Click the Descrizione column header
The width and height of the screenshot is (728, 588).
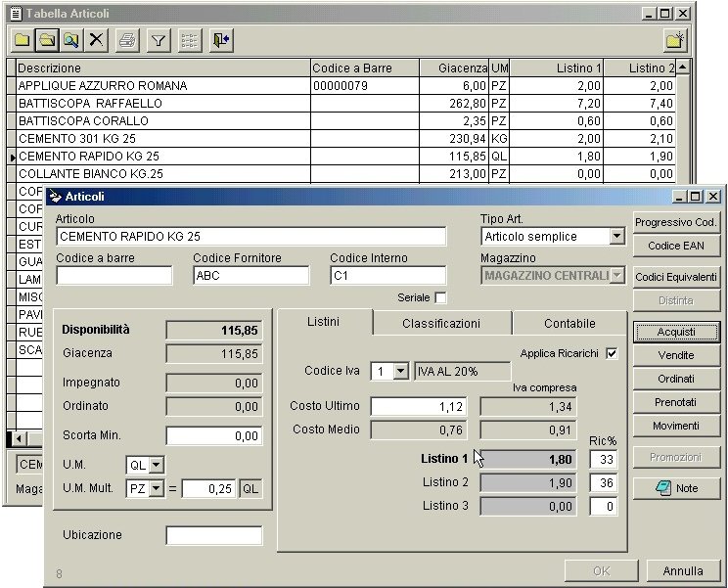click(163, 68)
